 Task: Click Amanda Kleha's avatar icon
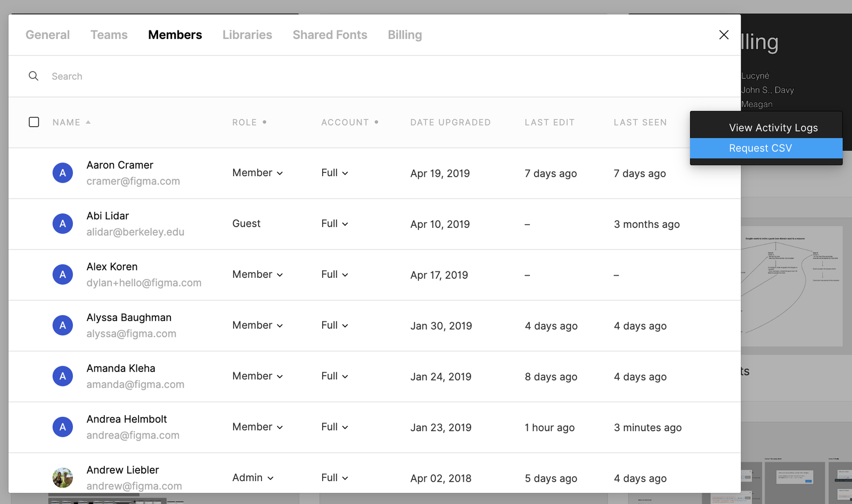coord(63,376)
